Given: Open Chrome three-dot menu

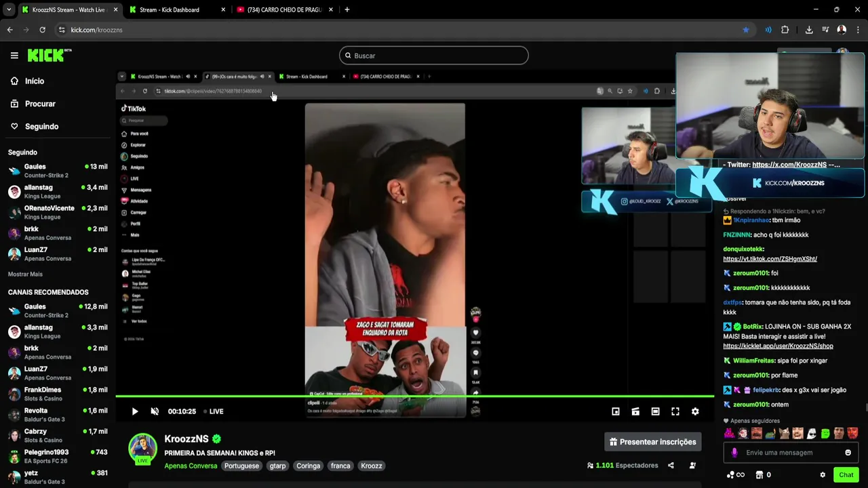Looking at the screenshot, I should 859,30.
